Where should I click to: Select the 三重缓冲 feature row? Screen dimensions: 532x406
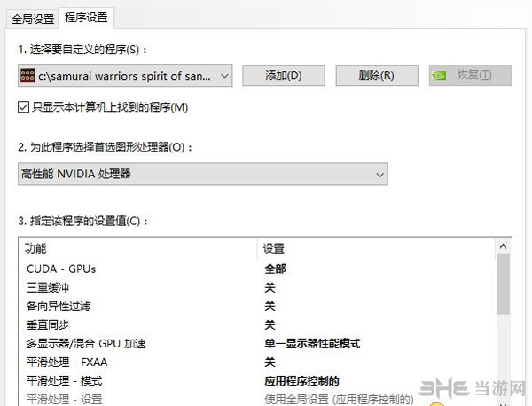(256, 287)
